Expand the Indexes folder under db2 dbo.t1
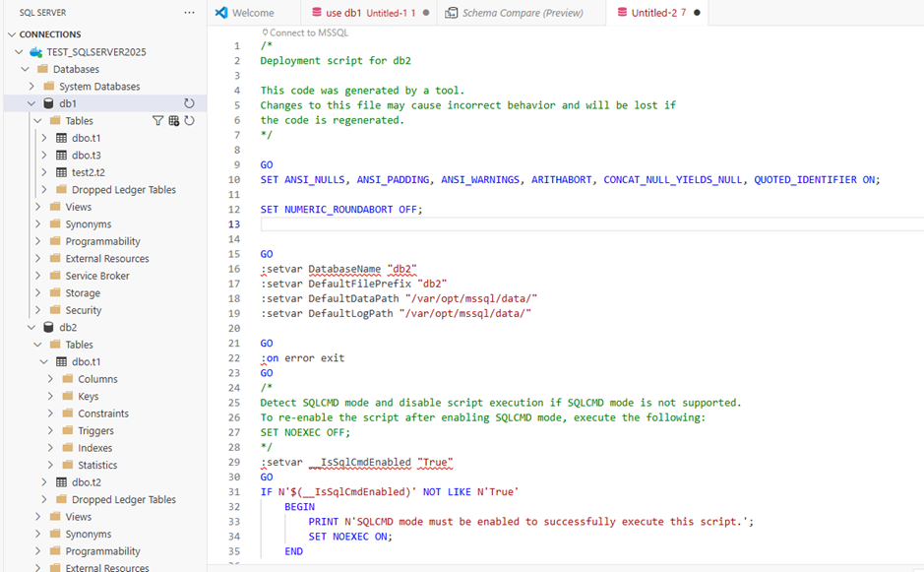The image size is (924, 572). coord(51,448)
